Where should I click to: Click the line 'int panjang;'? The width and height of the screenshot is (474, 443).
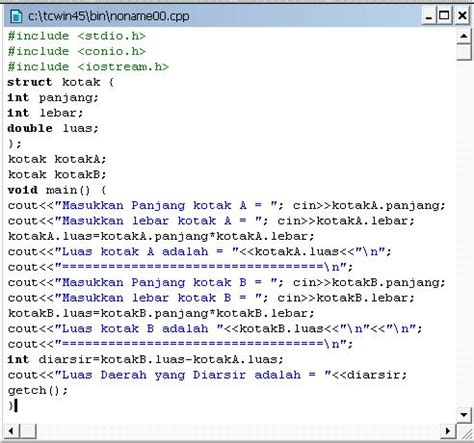[x=53, y=98]
